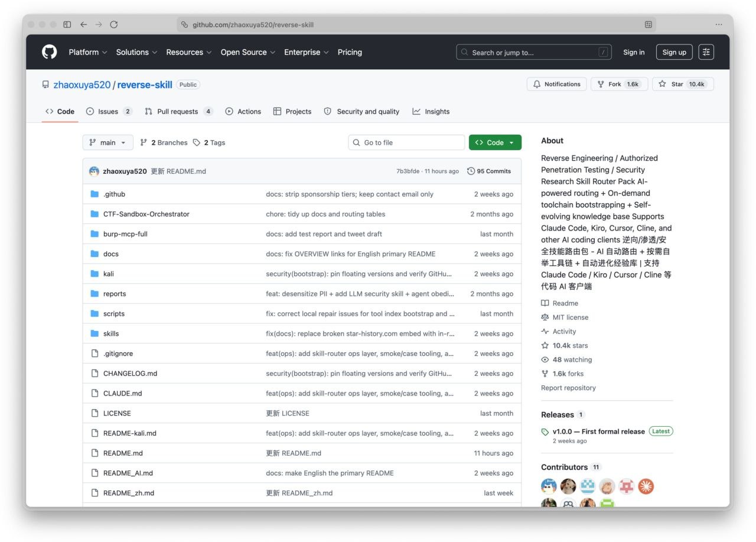Open Security and quality tab
Screen dimensions: 756x542
pyautogui.click(x=361, y=111)
